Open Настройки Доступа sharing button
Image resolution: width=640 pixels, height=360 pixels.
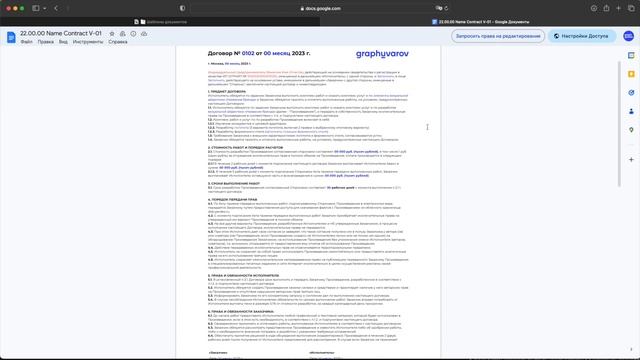(x=582, y=36)
